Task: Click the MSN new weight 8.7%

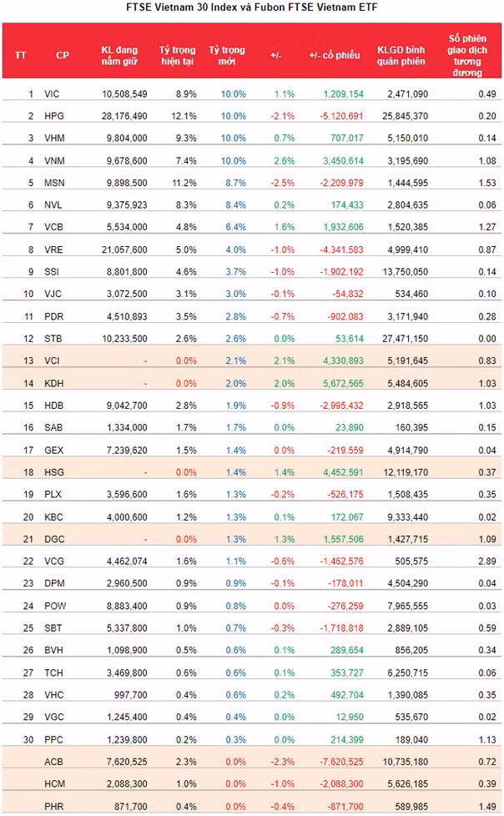Action: tap(236, 184)
